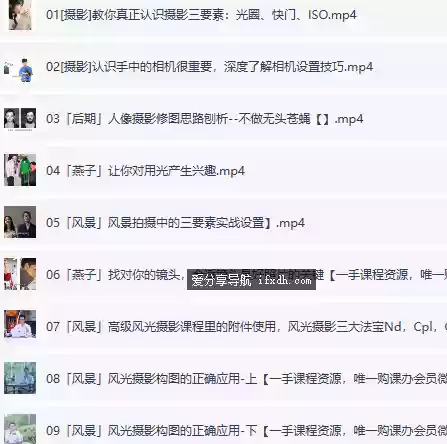Select 09 风光摄影构图的正确应用-下 entry

pyautogui.click(x=246, y=431)
